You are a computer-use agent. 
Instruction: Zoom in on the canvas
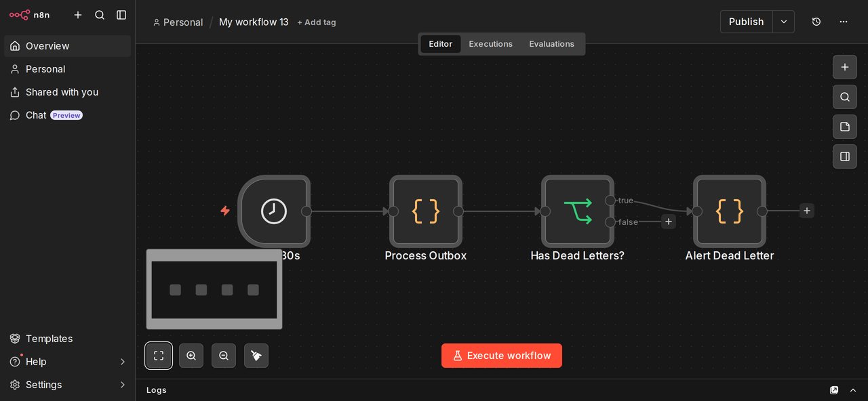[191, 356]
